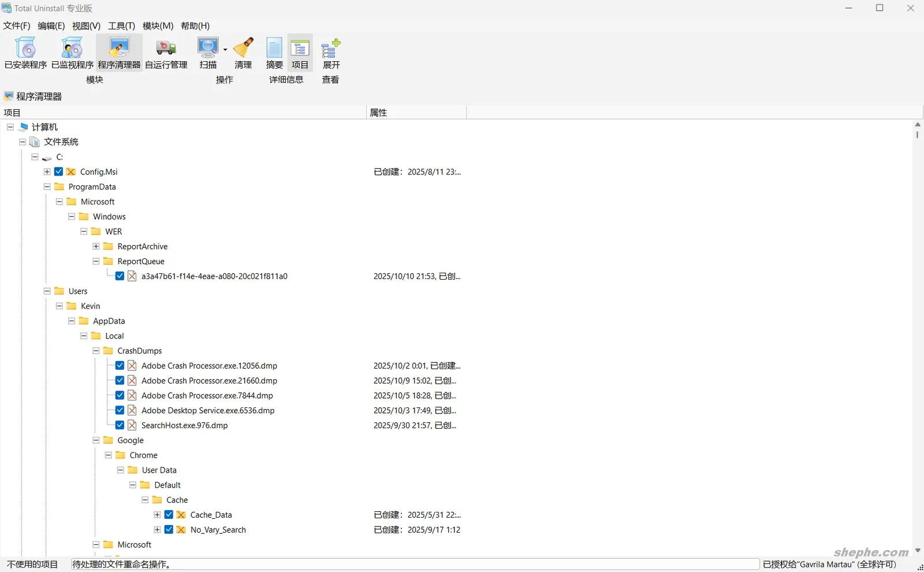Open the 扫描 dropdown arrow
Viewport: 924px width, 572px height.
point(225,50)
